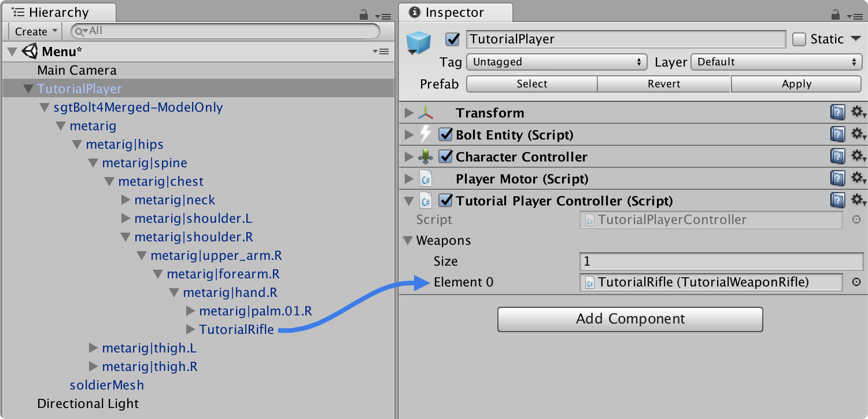This screenshot has width=868, height=419.
Task: Click the prefab Revert button
Action: (664, 84)
